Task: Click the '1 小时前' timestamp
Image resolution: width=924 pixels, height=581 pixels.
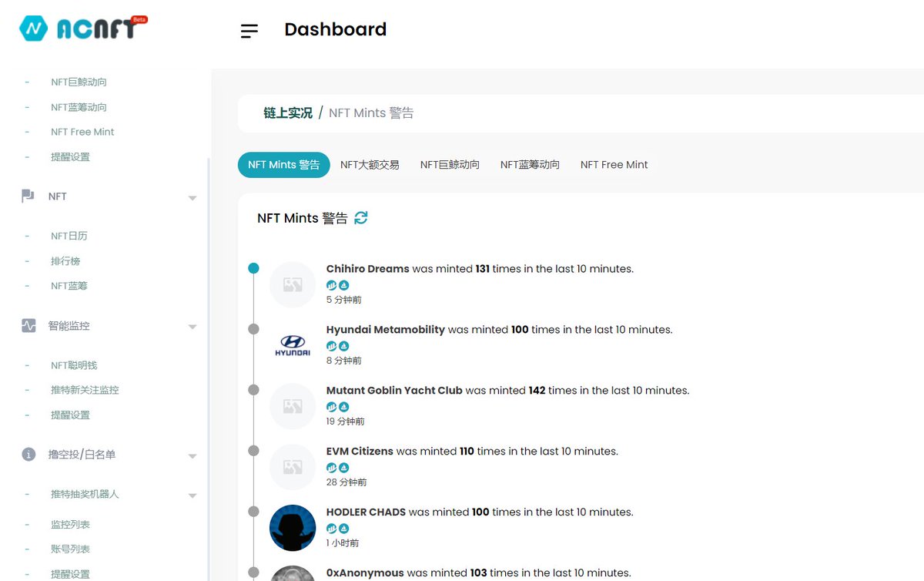Action: [343, 543]
